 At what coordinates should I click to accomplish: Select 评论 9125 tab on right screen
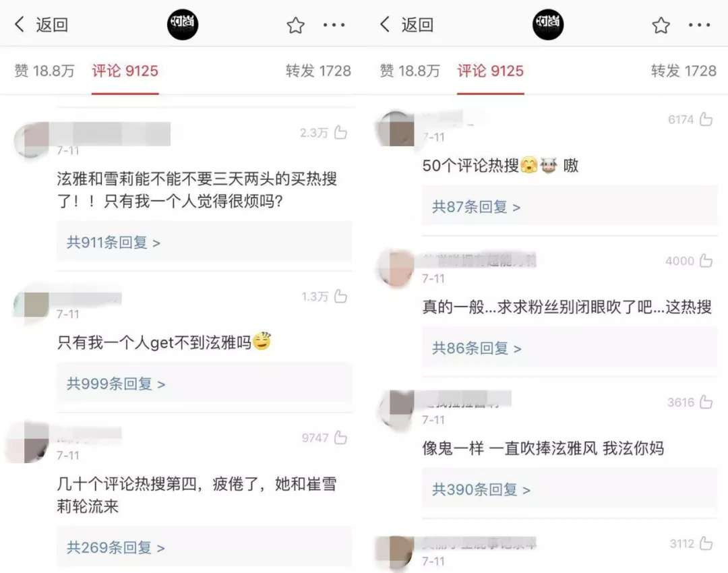[x=490, y=71]
